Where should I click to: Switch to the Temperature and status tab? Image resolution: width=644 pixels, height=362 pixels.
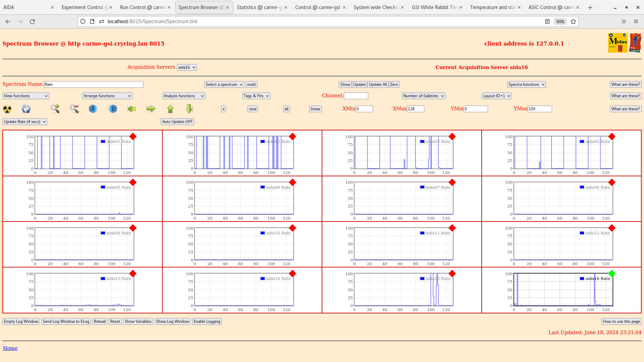tap(493, 7)
